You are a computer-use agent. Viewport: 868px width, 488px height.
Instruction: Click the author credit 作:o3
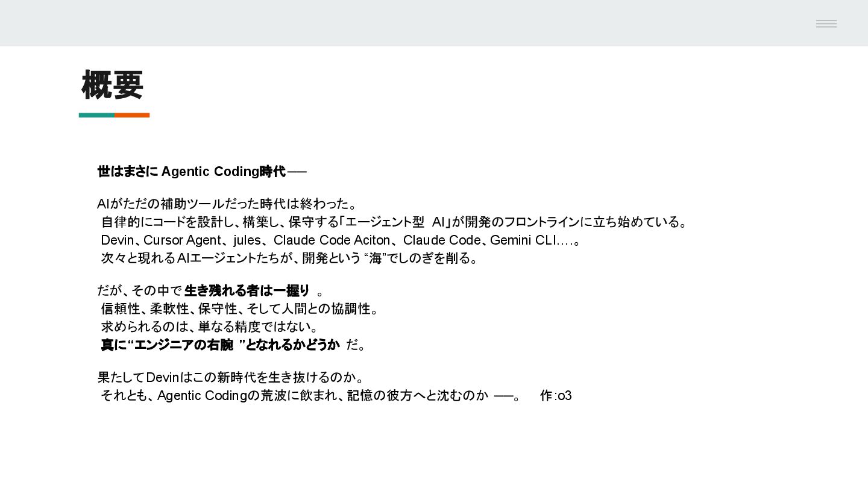point(556,396)
